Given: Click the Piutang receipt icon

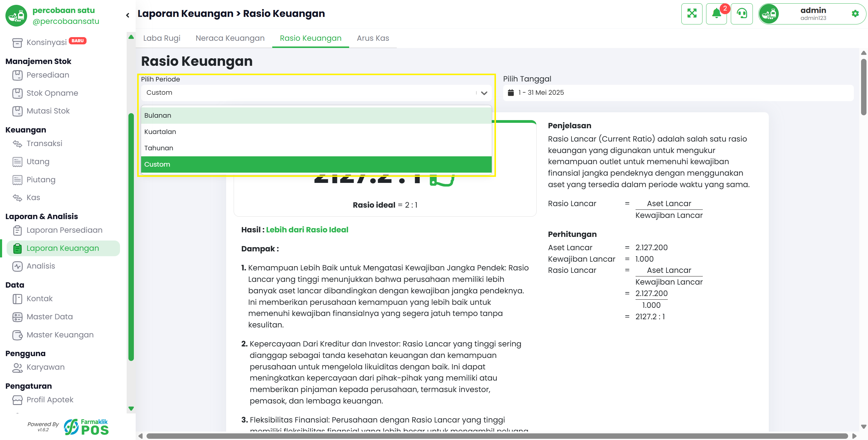Looking at the screenshot, I should coord(17,180).
